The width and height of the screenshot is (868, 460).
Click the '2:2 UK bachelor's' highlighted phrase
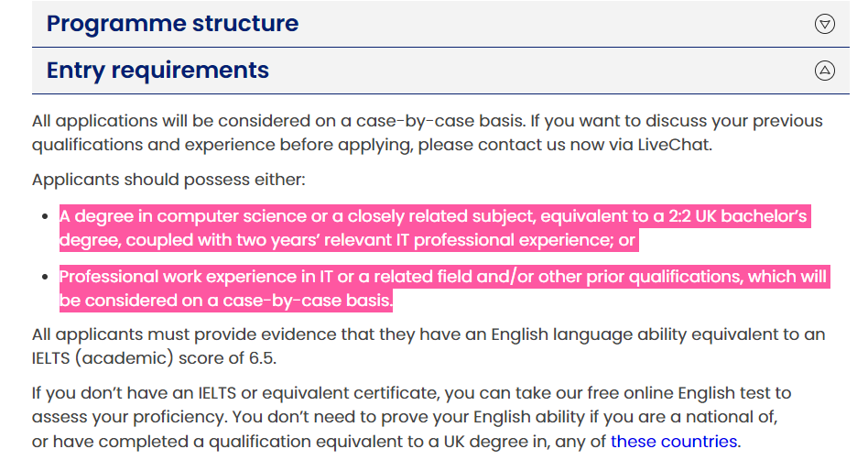click(737, 216)
